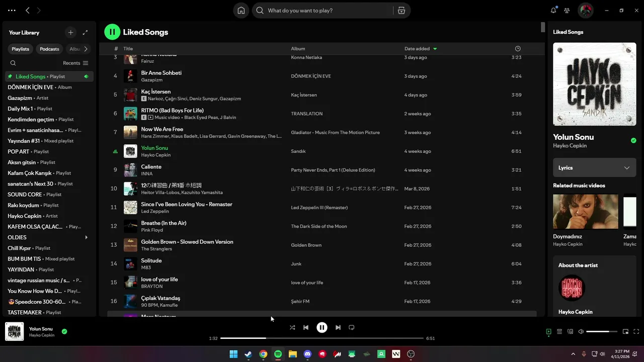Toggle shuffle mode

tap(292, 327)
